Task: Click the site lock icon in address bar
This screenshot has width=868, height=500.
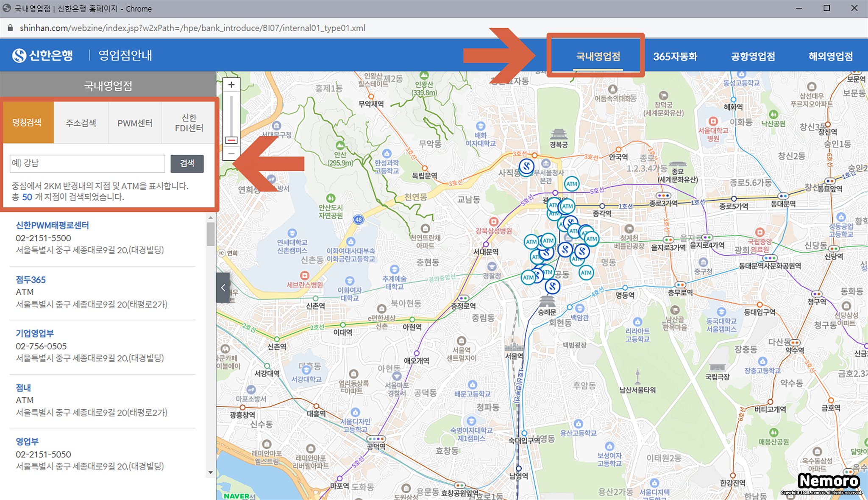Action: [x=10, y=28]
